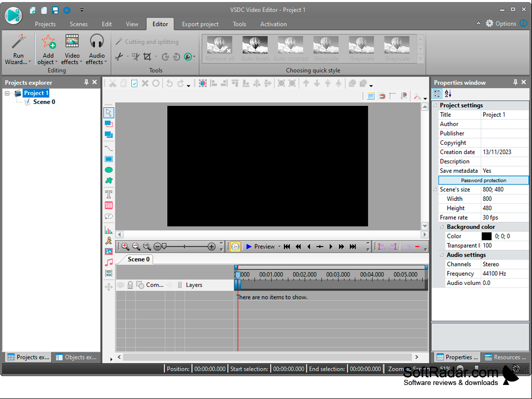
Task: Collapse the Background color section
Action: click(442, 227)
